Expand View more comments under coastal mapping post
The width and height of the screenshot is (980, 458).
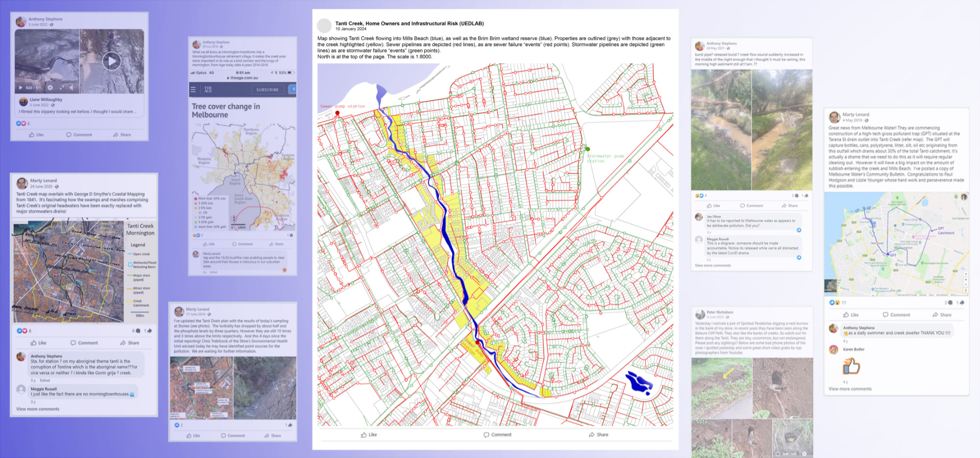(x=38, y=409)
